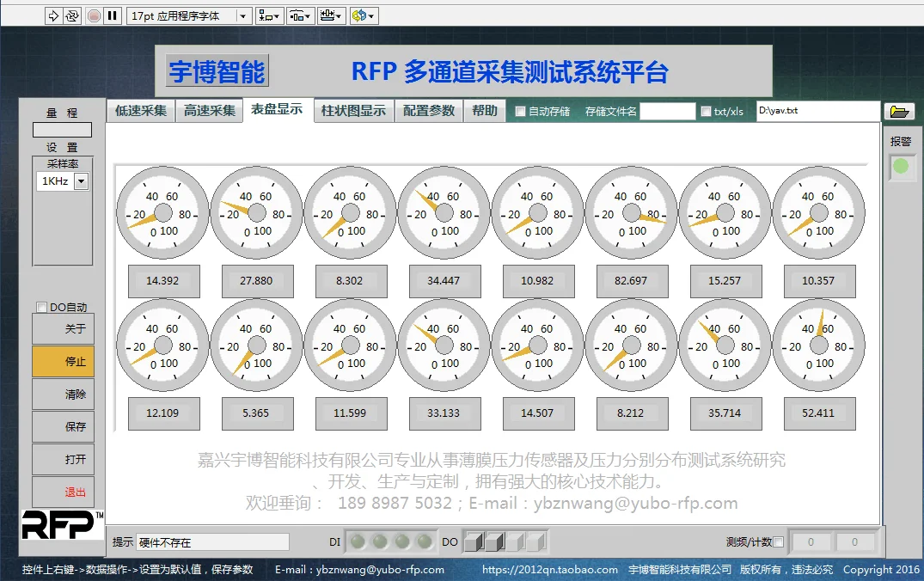The width and height of the screenshot is (924, 581).
Task: Click the https://2012qn.taobao.com link text
Action: [550, 569]
